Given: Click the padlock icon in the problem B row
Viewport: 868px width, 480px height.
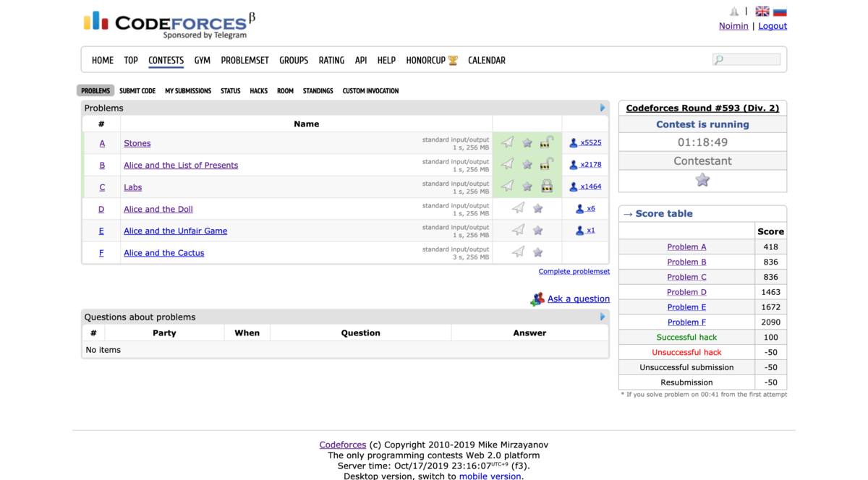Looking at the screenshot, I should tap(547, 164).
